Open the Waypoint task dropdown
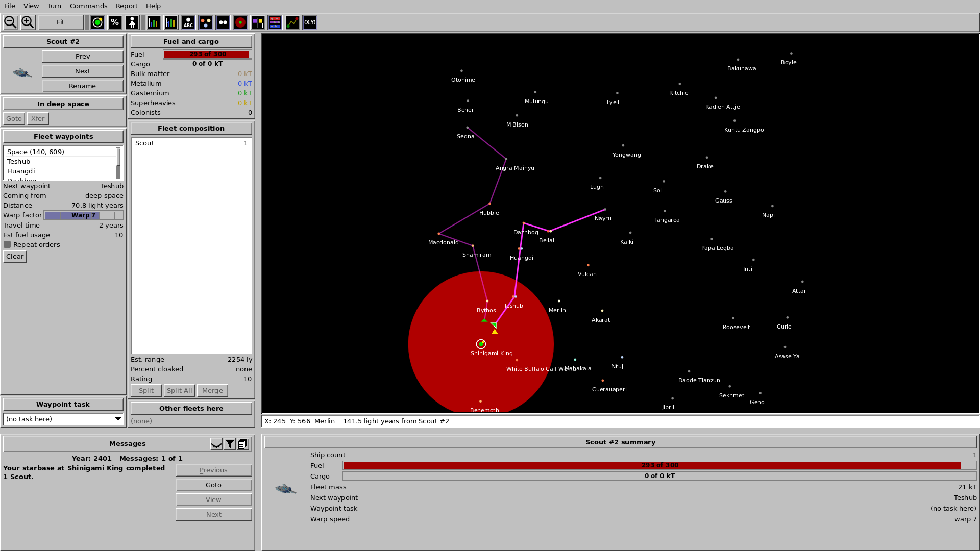The width and height of the screenshot is (980, 551). coord(63,419)
